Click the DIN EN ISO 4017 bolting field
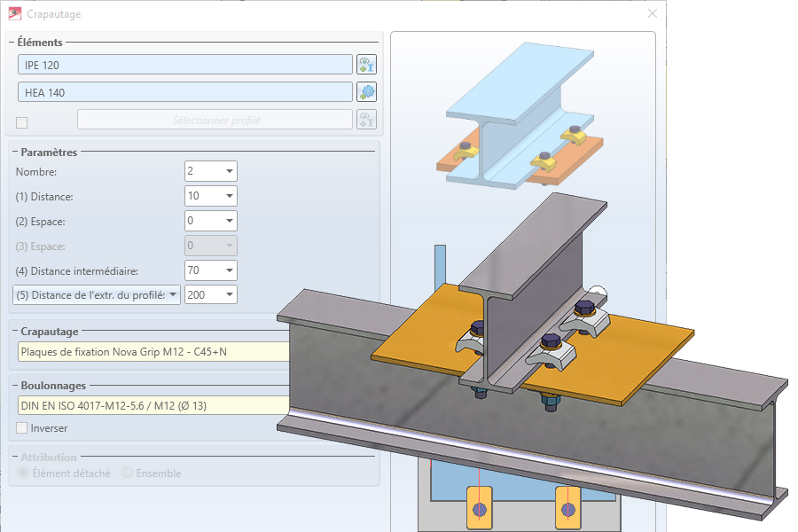The width and height of the screenshot is (798, 532). click(153, 406)
